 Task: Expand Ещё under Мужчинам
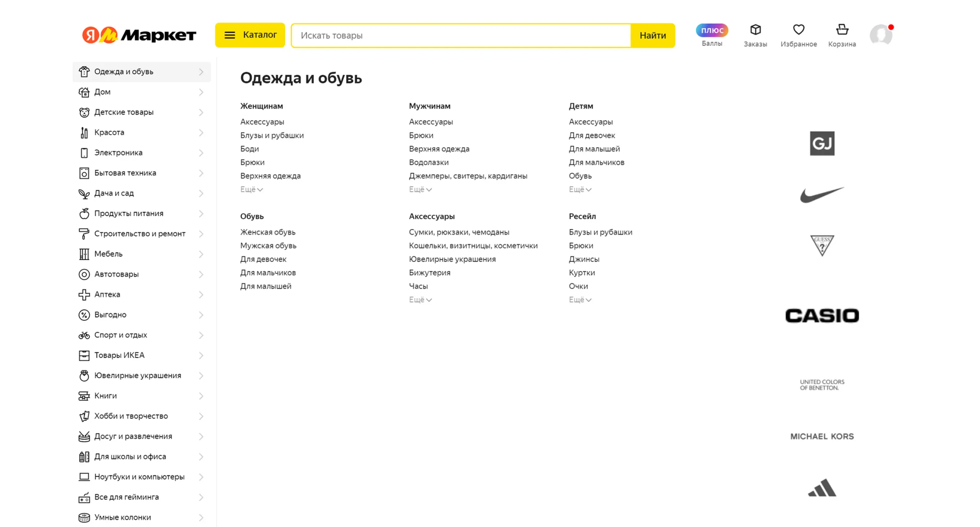[x=420, y=189]
